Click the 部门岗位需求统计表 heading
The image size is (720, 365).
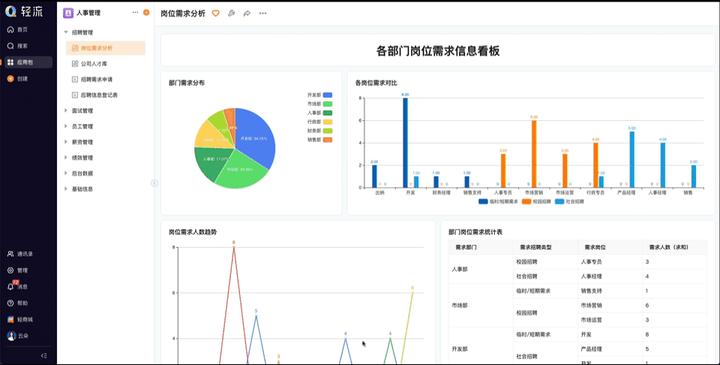pos(475,232)
